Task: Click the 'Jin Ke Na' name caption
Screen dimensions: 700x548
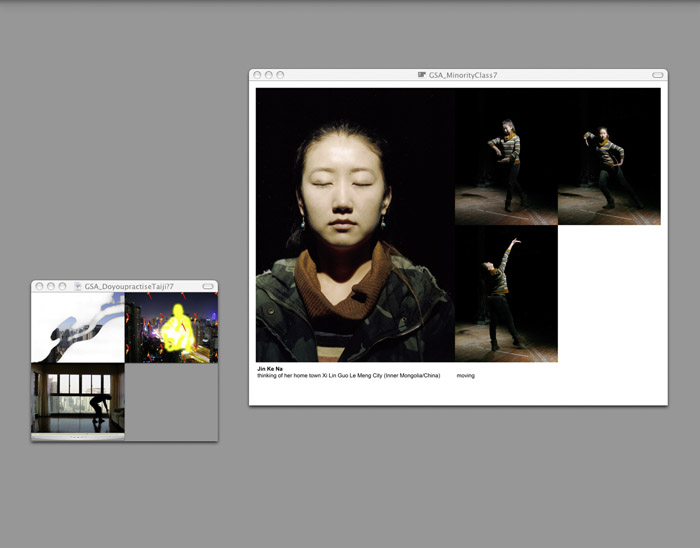Action: [x=269, y=369]
